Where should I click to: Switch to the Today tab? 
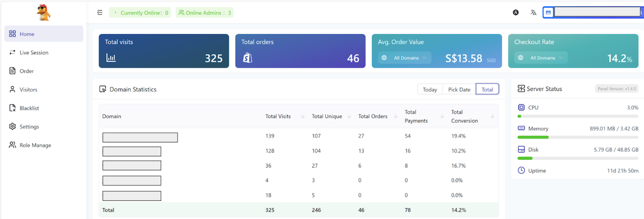(x=430, y=89)
